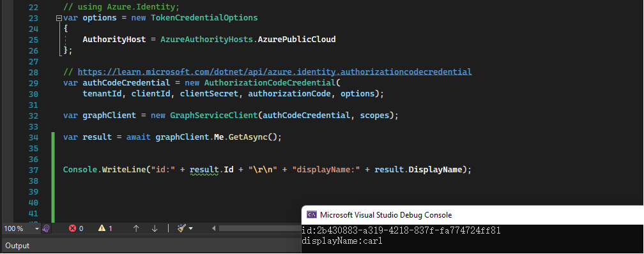Click result.DisplayName on line 37
This screenshot has width=644, height=254.
[418, 170]
